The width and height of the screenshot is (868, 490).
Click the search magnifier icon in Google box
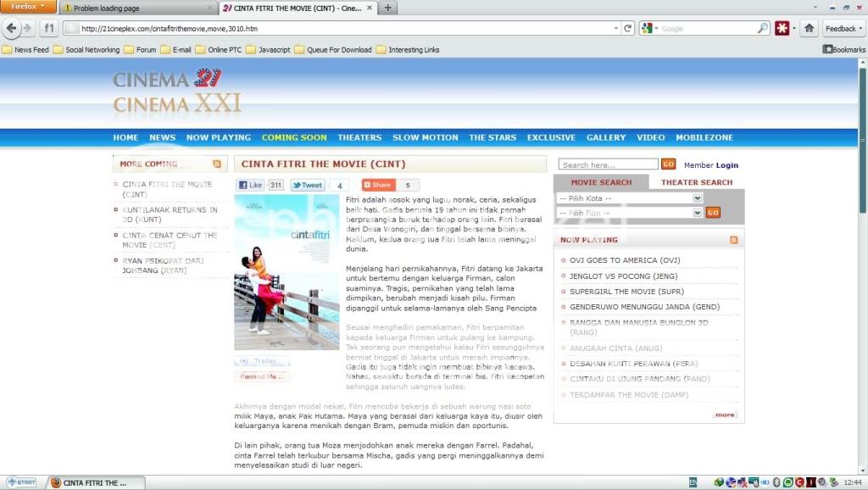click(762, 28)
